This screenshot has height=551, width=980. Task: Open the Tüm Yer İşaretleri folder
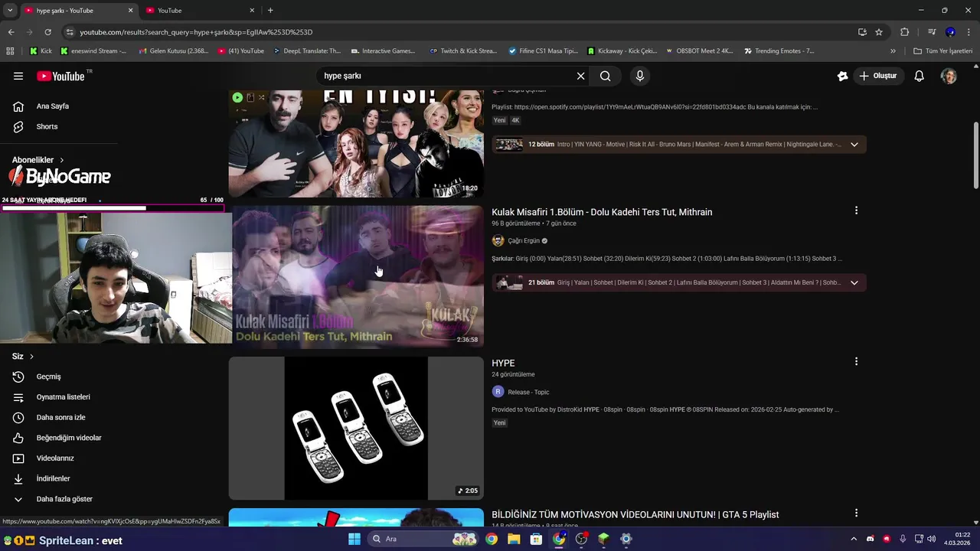[x=943, y=51]
